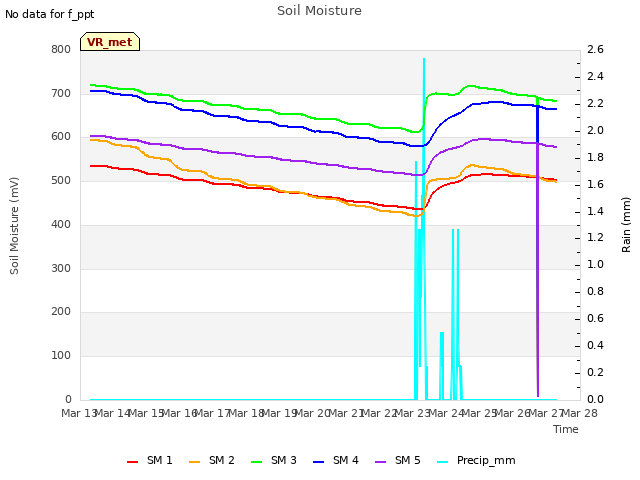Viewport: 640px width, 480px height.
Task: Toggle SM 3 series in legend
Action: (x=273, y=460)
